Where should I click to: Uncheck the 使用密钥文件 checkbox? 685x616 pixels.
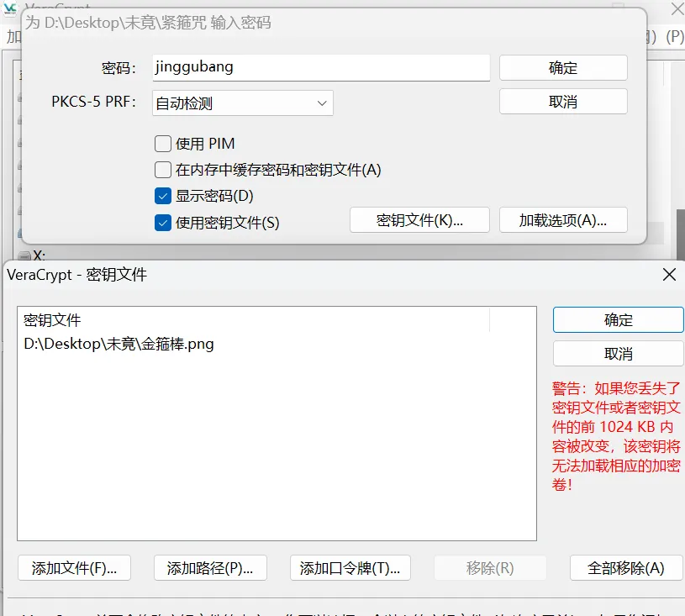163,223
